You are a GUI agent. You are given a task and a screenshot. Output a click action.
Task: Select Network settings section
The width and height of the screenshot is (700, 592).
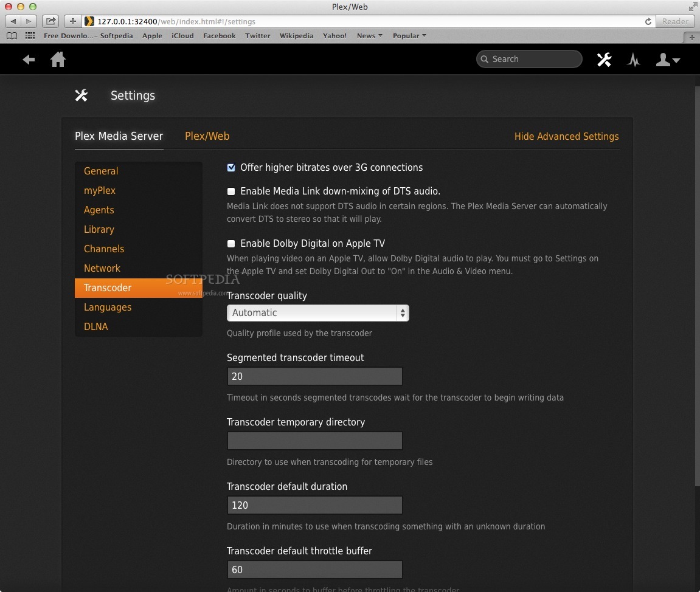click(x=139, y=268)
